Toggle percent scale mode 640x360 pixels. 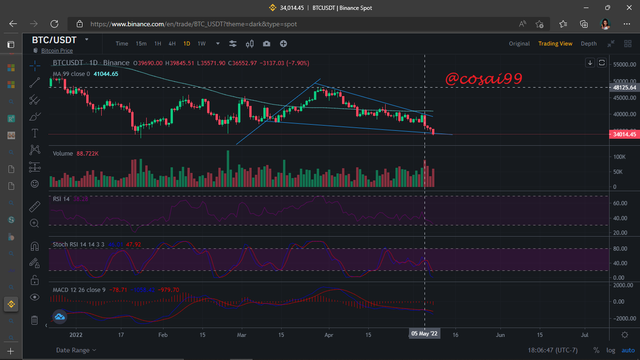tap(596, 350)
